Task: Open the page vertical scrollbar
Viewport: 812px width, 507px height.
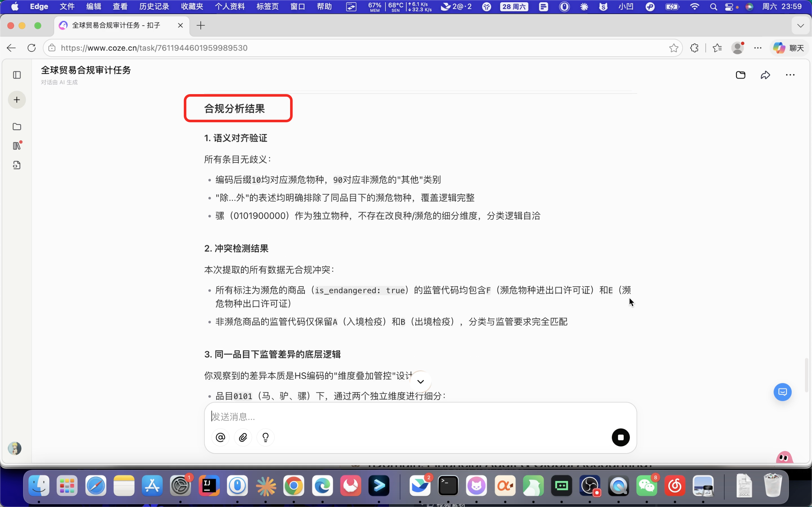Action: click(806, 375)
